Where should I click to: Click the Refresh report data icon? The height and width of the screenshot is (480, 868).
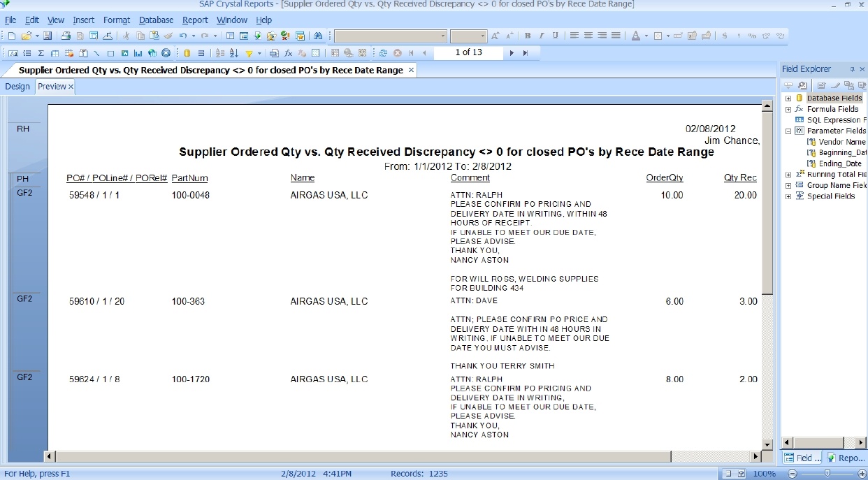tap(384, 52)
